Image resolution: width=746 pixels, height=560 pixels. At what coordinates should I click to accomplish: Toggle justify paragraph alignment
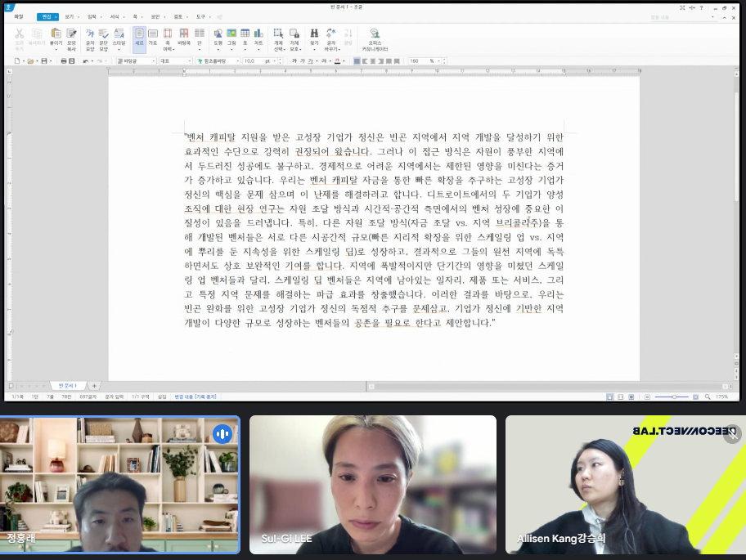(357, 60)
